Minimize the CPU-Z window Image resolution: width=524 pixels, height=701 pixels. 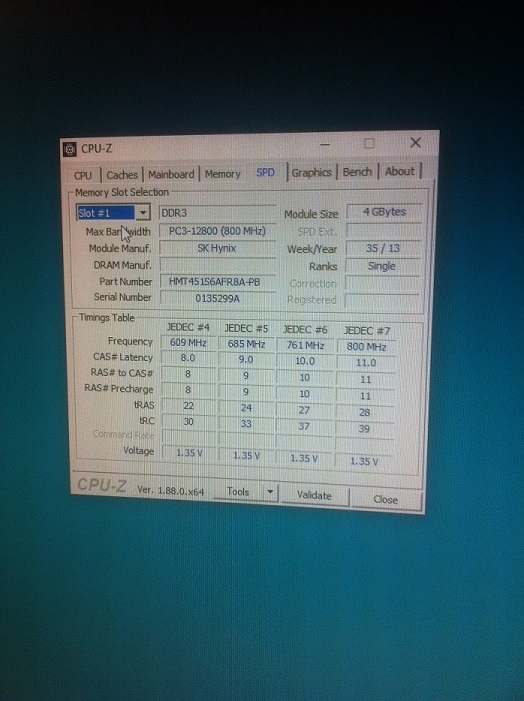[x=325, y=144]
